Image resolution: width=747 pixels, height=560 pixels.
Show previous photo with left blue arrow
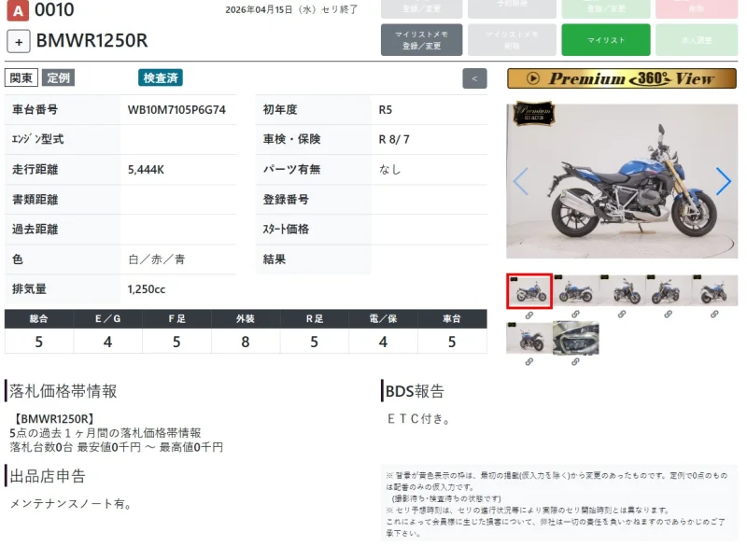[x=520, y=181]
